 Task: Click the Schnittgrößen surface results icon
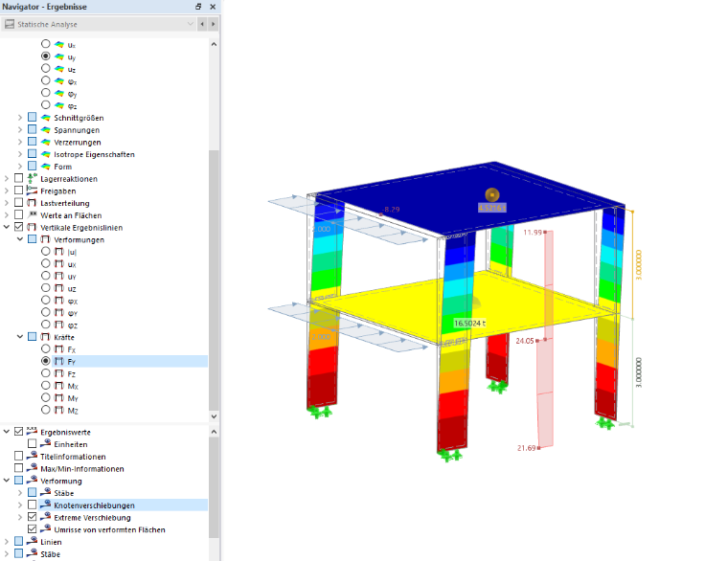(46, 118)
